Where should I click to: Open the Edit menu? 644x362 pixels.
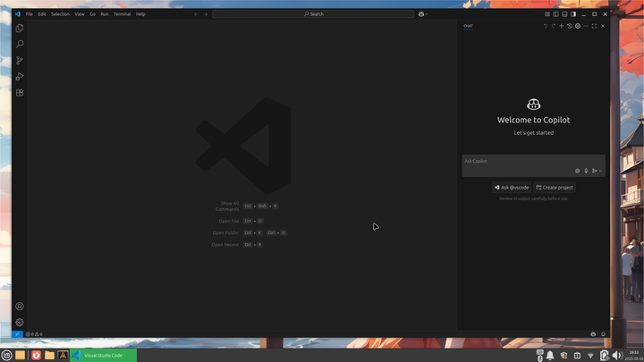pyautogui.click(x=42, y=14)
